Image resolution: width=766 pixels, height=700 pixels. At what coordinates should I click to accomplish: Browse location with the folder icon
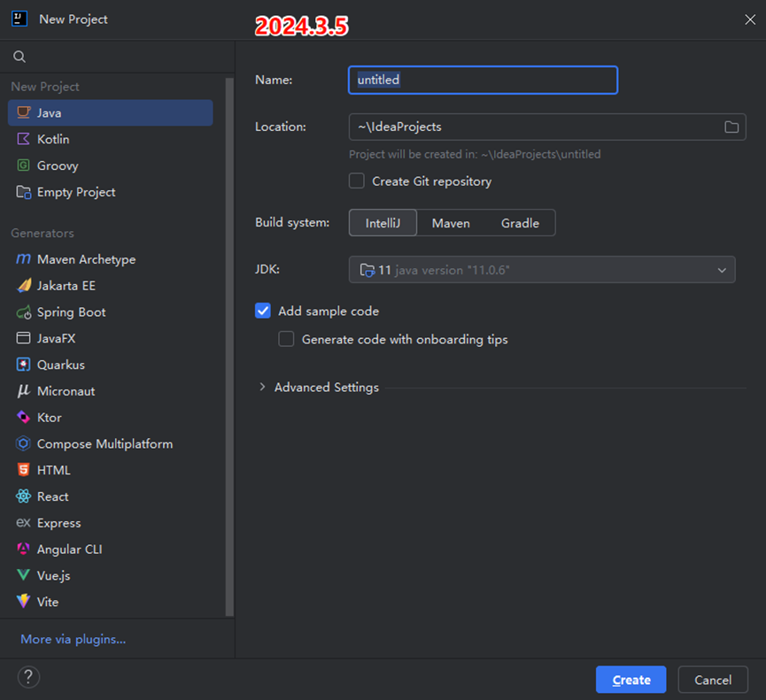pyautogui.click(x=731, y=127)
